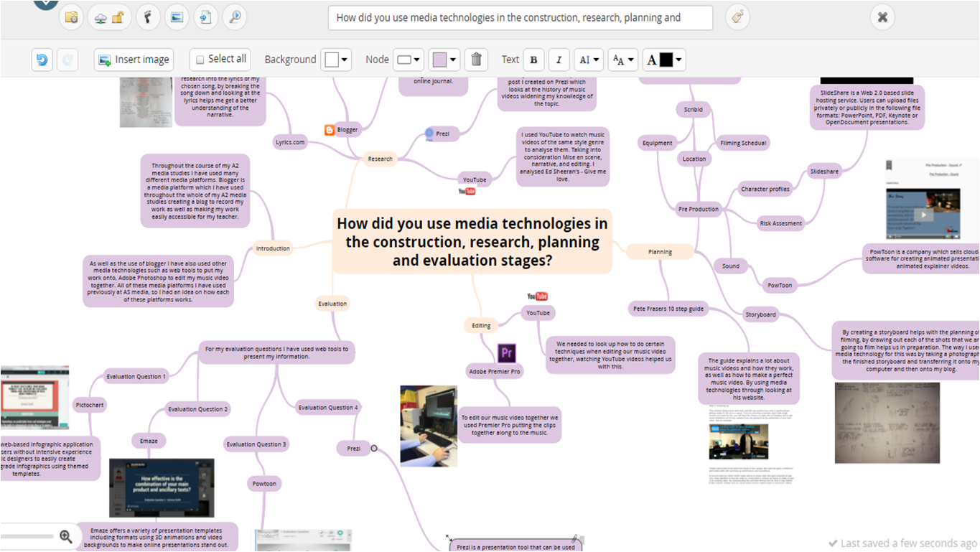Click the zoom magnifier at bottom left

point(66,536)
